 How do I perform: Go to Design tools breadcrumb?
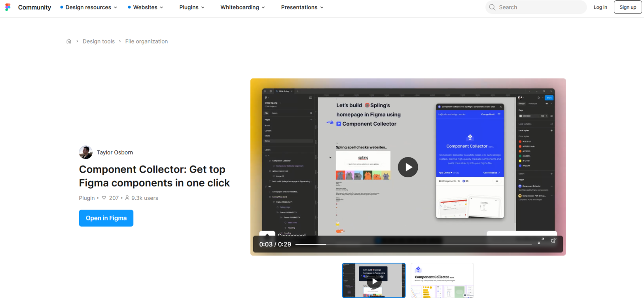[x=98, y=41]
